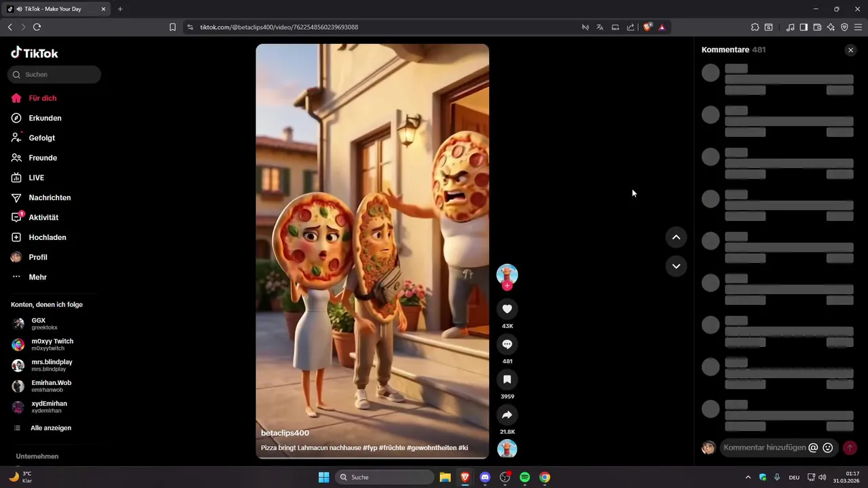868x488 pixels.
Task: Select the TikTok - Make Your Day tab
Action: pos(57,9)
